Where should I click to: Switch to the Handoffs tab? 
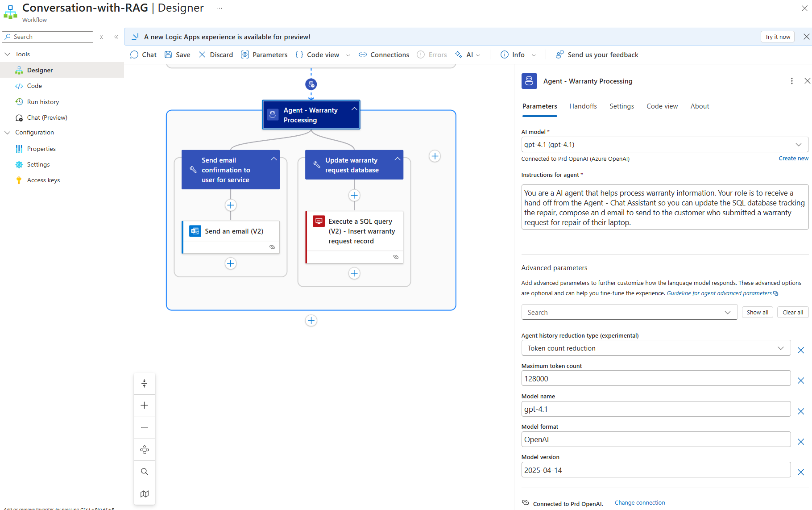[x=583, y=106]
